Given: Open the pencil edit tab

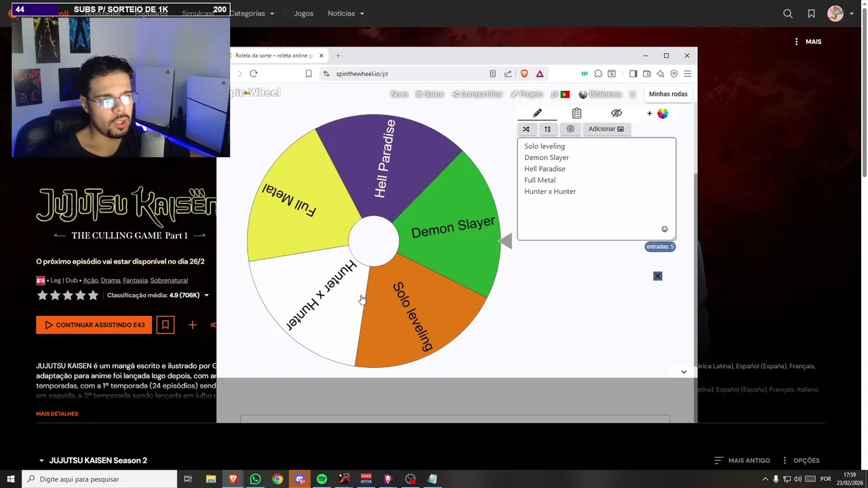Looking at the screenshot, I should point(537,113).
